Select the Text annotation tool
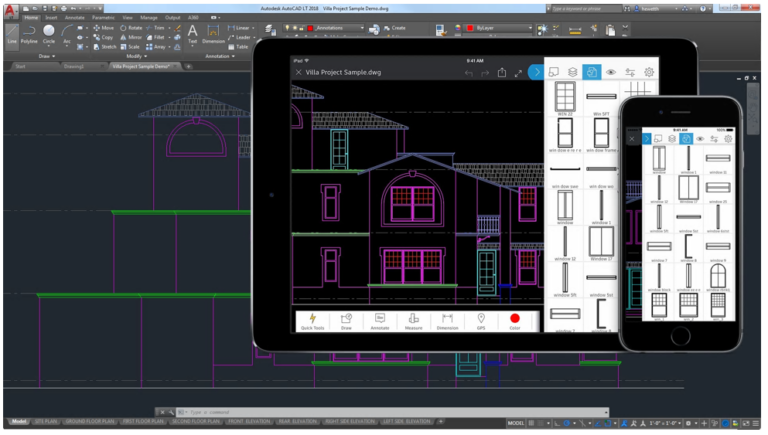 coord(192,34)
